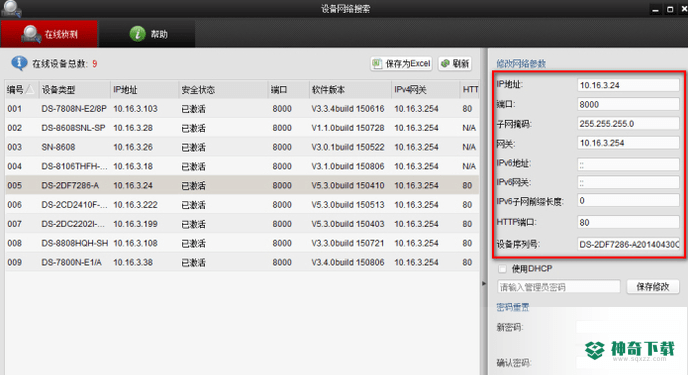
Task: Click the device serial number field
Action: [628, 244]
